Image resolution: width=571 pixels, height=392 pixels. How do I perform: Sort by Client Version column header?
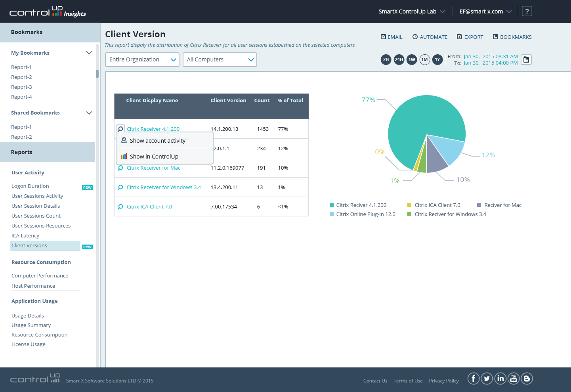click(x=228, y=101)
